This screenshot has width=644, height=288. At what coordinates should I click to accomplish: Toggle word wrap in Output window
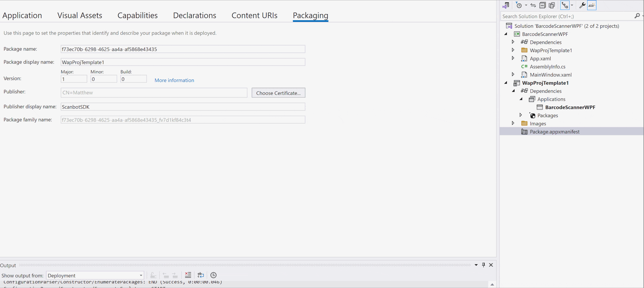[x=201, y=275]
